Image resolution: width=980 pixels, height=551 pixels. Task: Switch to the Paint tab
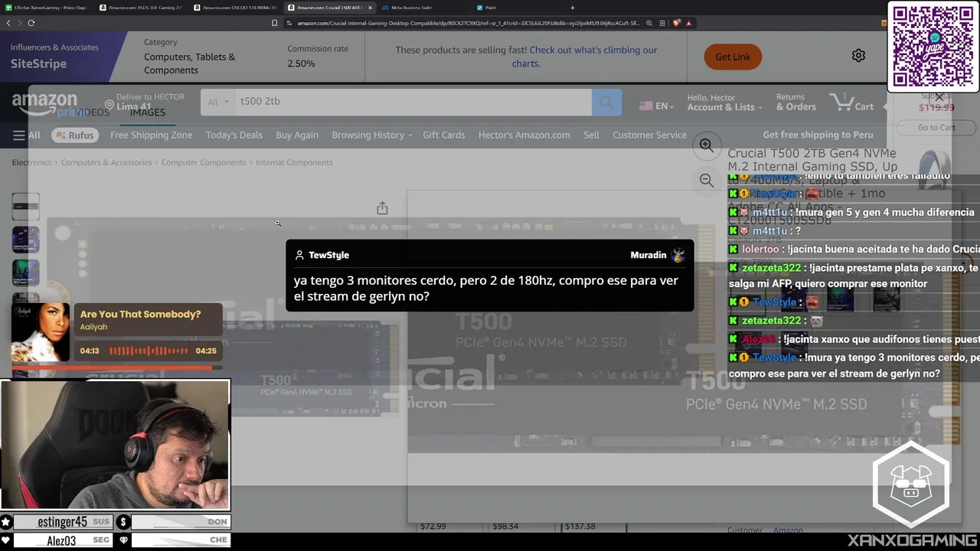pos(490,8)
